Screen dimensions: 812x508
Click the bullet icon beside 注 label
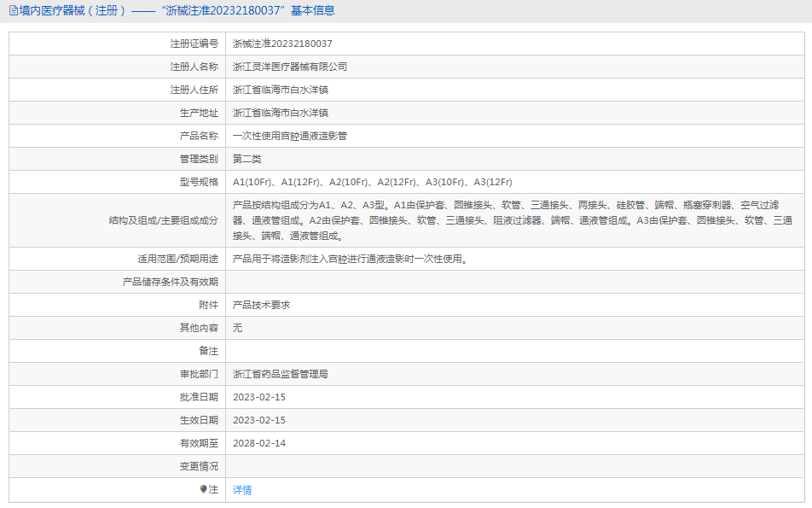tap(204, 489)
